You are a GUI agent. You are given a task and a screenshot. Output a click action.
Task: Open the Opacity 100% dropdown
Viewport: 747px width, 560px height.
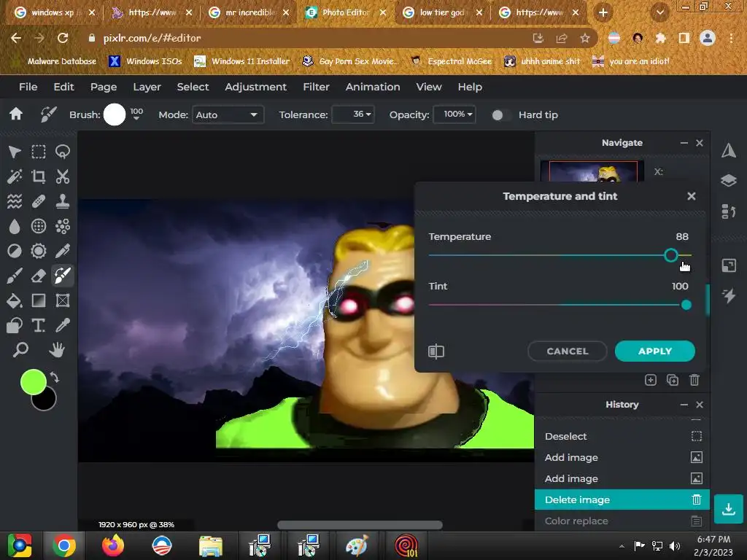[454, 114]
